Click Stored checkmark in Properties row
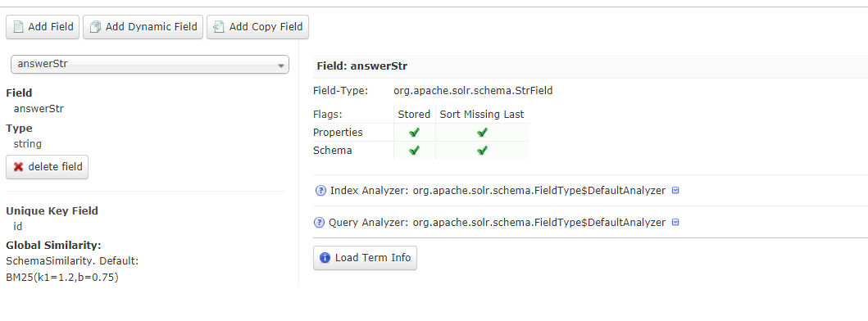 click(x=414, y=133)
